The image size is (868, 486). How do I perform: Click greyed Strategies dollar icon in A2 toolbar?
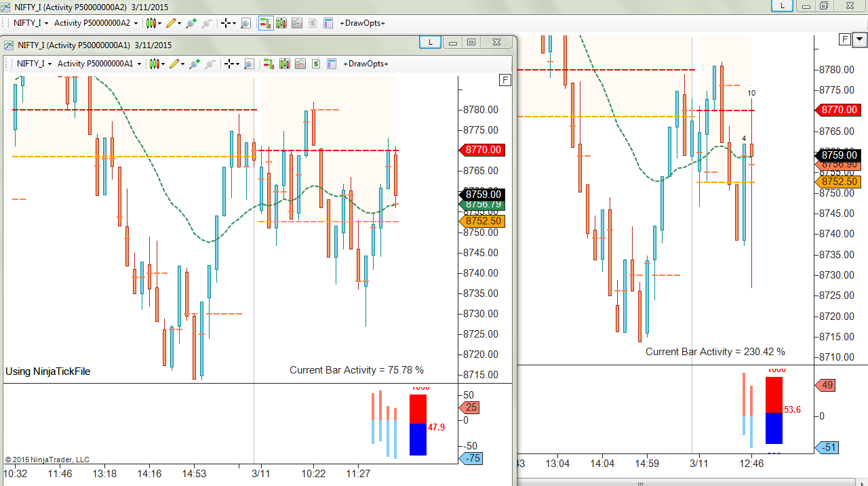tap(313, 23)
